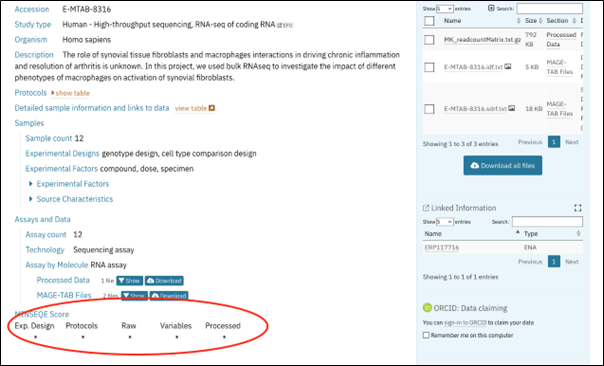Viewport: 604px width, 366px height.
Task: Expand Linked Information panel to fullscreen
Action: 577,208
